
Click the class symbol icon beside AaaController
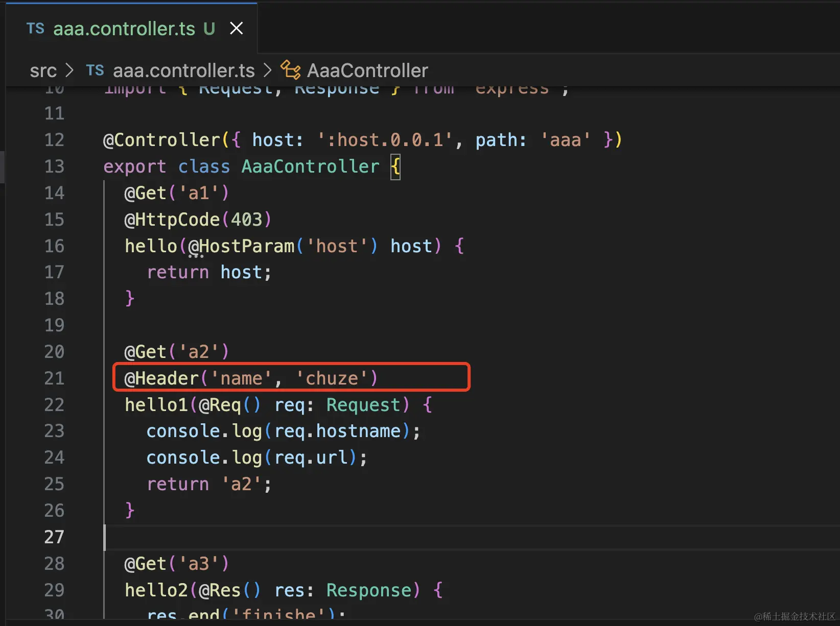[290, 70]
